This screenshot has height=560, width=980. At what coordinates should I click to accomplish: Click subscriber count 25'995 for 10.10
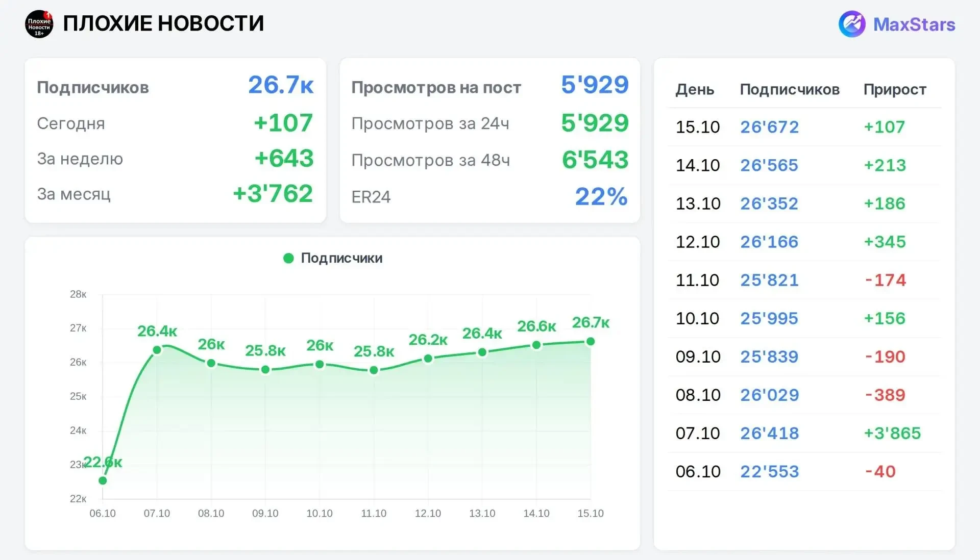tap(769, 318)
